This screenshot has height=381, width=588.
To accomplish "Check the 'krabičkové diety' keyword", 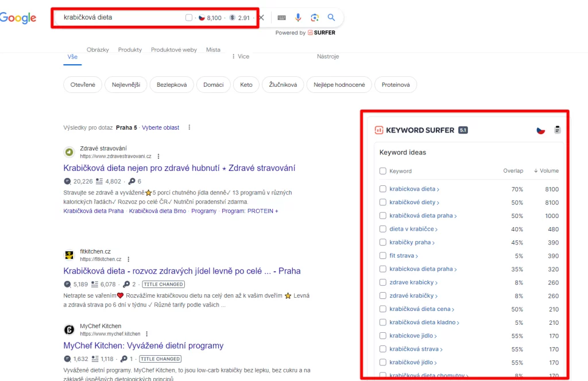I will point(382,203).
